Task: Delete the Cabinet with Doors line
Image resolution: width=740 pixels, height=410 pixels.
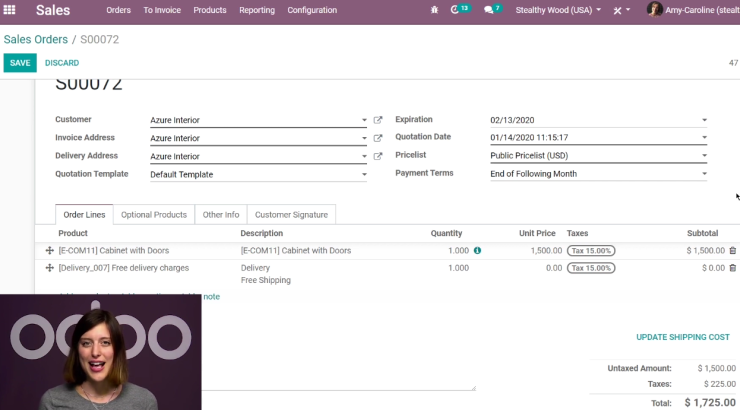Action: pos(732,251)
